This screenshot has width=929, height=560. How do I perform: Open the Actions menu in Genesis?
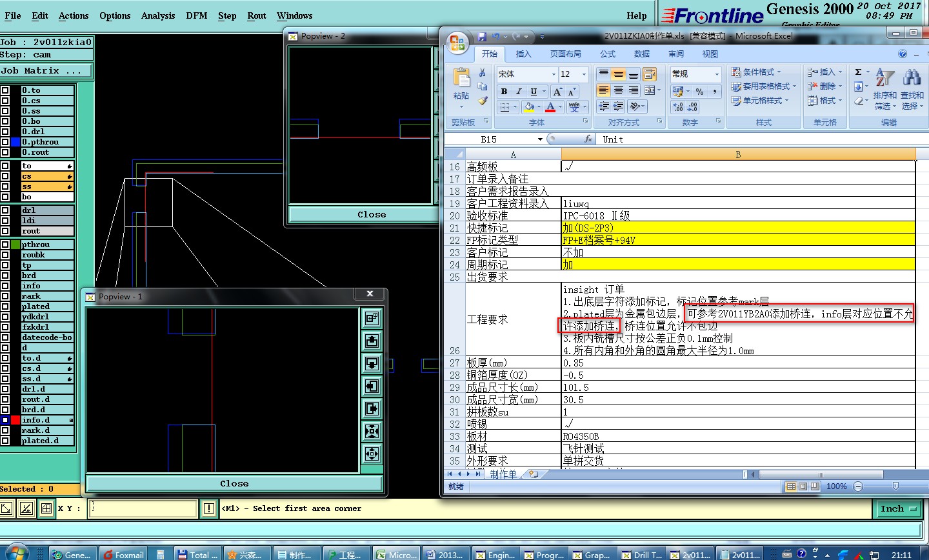pos(74,15)
